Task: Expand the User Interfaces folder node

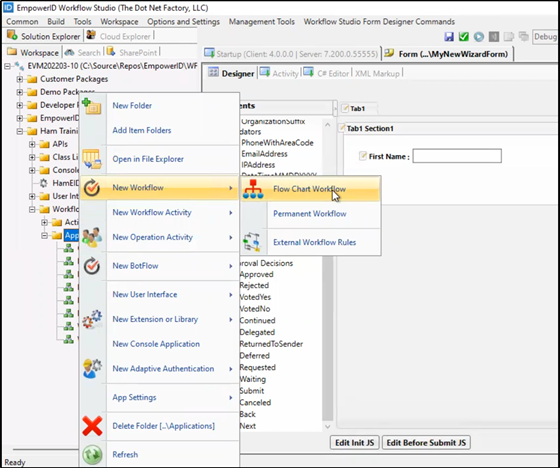Action: [x=32, y=196]
